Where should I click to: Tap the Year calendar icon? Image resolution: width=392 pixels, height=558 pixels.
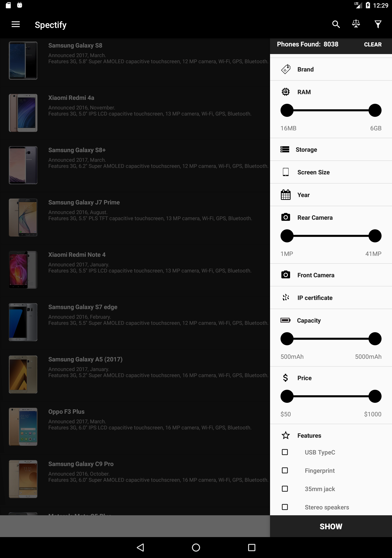pyautogui.click(x=286, y=195)
